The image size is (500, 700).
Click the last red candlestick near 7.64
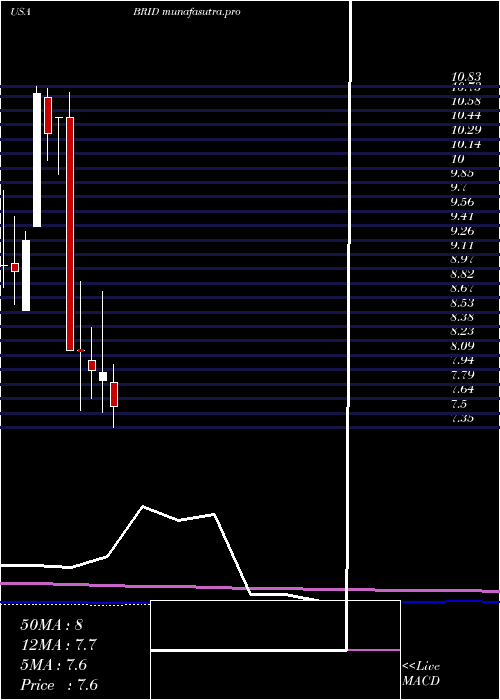tap(114, 394)
